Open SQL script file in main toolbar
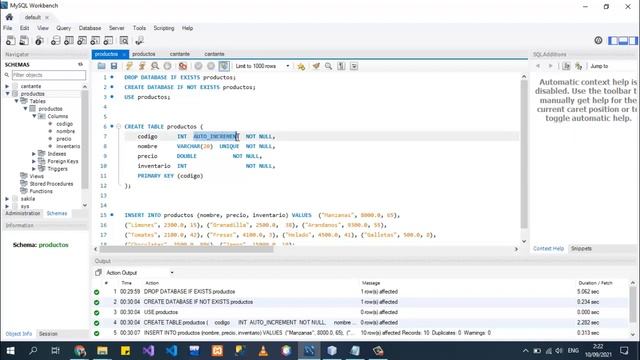 point(24,40)
